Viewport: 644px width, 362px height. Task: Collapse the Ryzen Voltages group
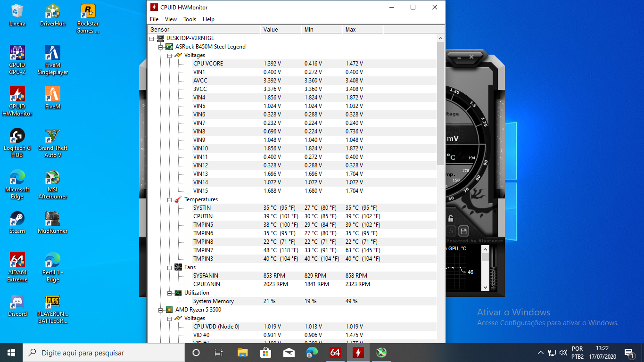[x=170, y=318]
